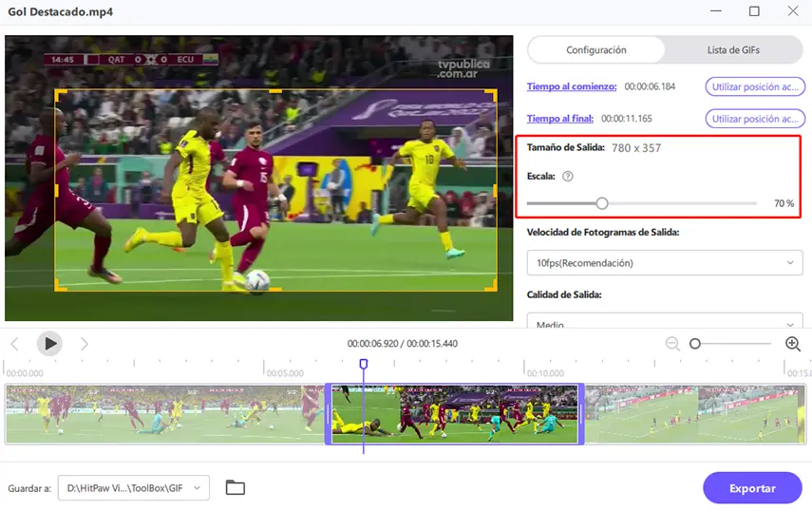Viewport: 812px width, 511px height.
Task: Step forward to next frame
Action: click(x=85, y=344)
